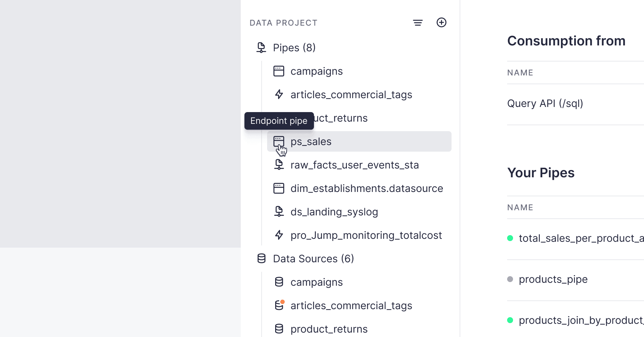Click green status dot of total_sales_per_product
The height and width of the screenshot is (337, 644).
tap(510, 238)
